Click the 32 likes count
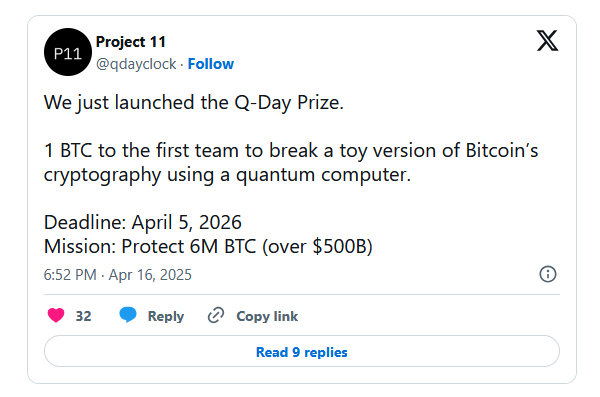The image size is (600, 397). click(x=83, y=316)
